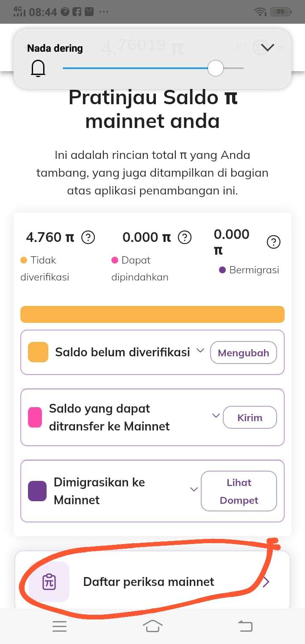Tap the ringtone bell icon

[x=38, y=68]
